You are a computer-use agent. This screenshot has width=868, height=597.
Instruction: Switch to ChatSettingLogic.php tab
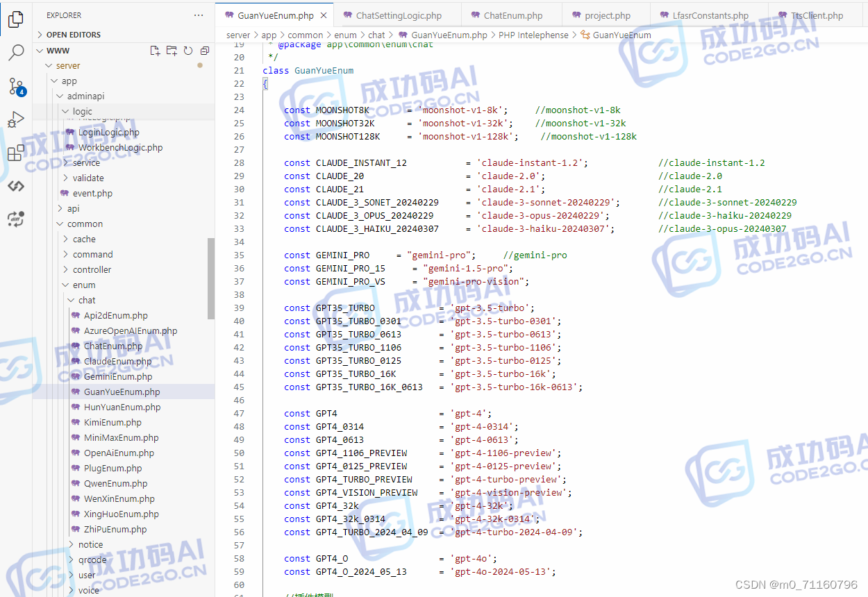click(399, 15)
